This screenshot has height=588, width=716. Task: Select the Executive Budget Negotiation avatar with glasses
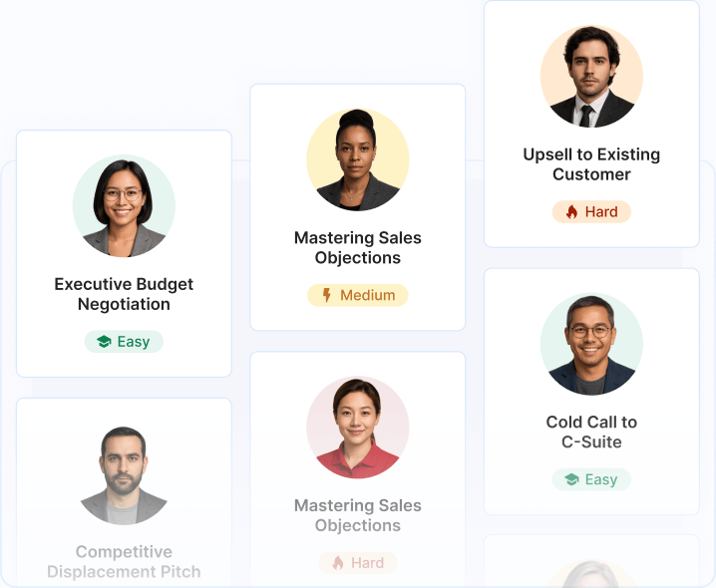(x=124, y=206)
